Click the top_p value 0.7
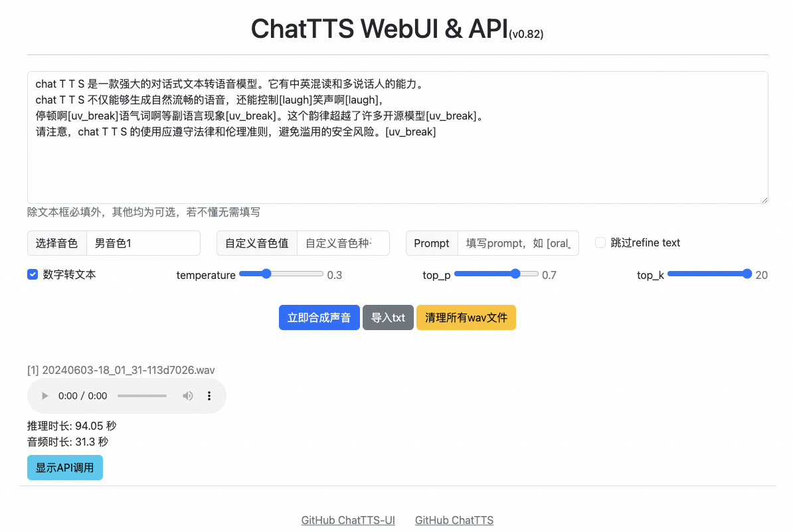Viewport: 793px width, 532px height. [549, 275]
